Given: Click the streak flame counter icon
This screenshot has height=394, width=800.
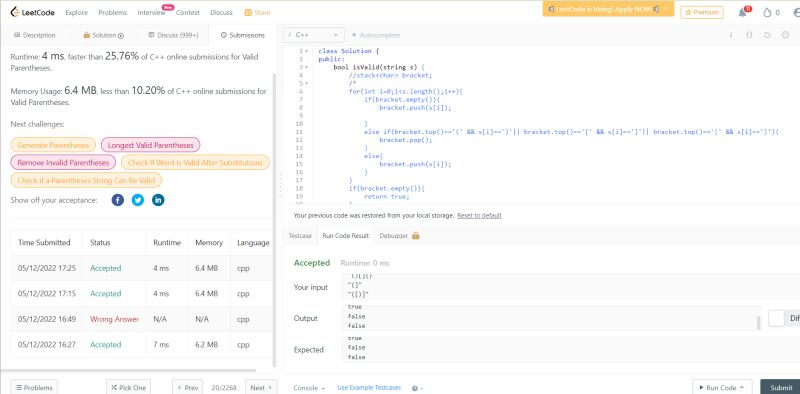Looking at the screenshot, I should tap(767, 13).
